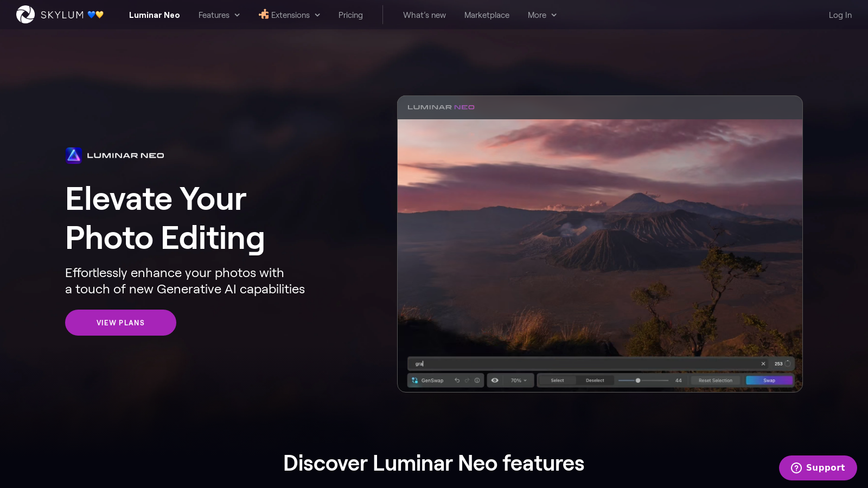Open the Pricing page
Image resolution: width=868 pixels, height=488 pixels.
pos(350,15)
